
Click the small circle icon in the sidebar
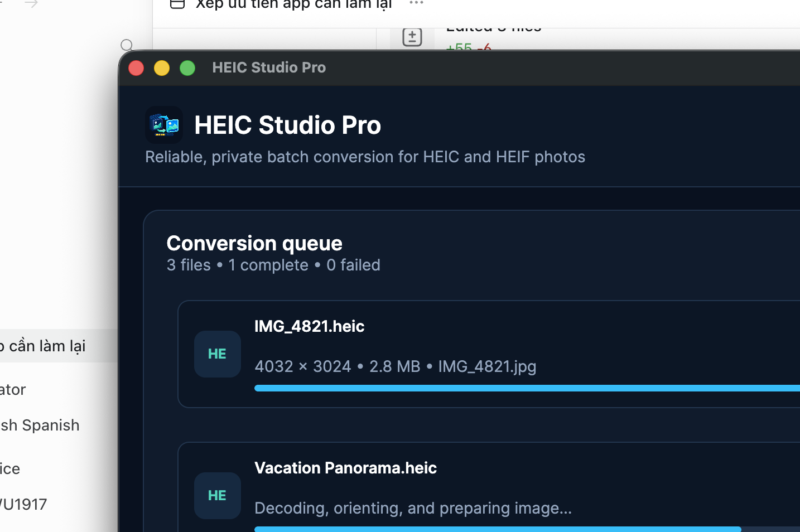click(127, 45)
